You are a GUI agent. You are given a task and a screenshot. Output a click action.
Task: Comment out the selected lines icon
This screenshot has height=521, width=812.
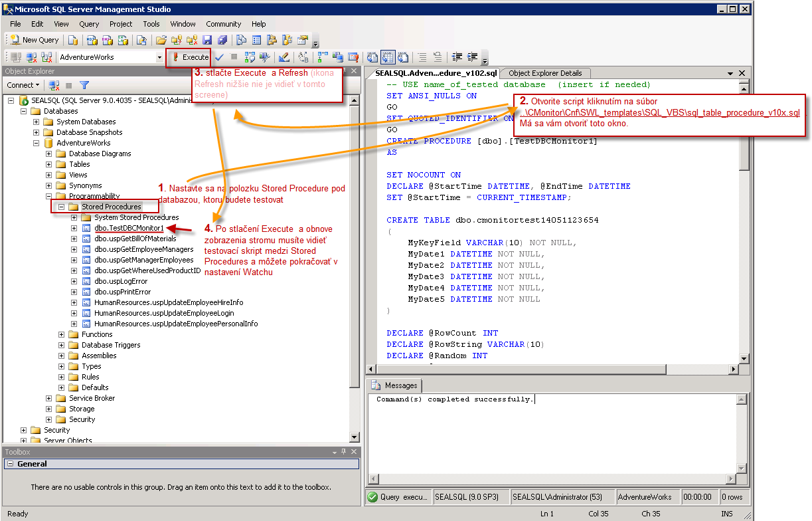421,57
